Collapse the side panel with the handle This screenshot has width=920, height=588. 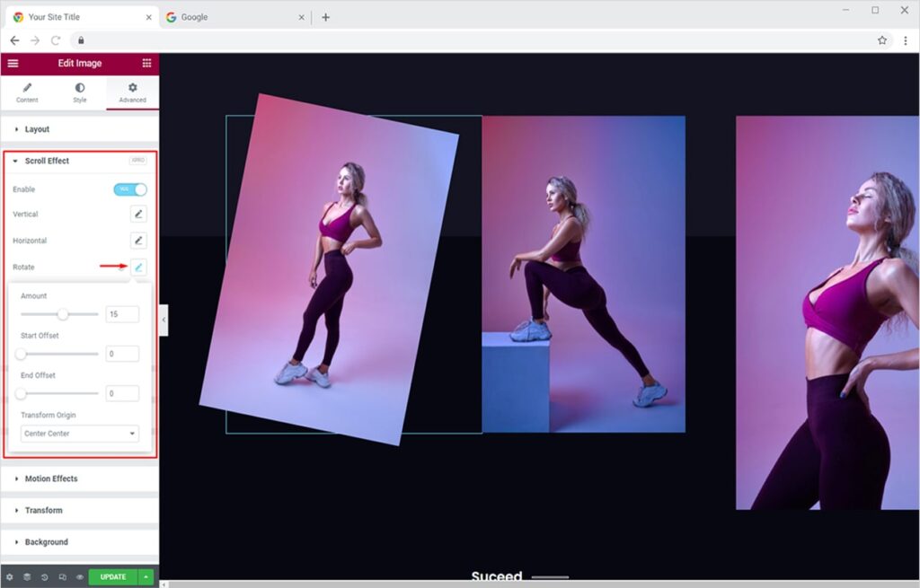[x=164, y=320]
